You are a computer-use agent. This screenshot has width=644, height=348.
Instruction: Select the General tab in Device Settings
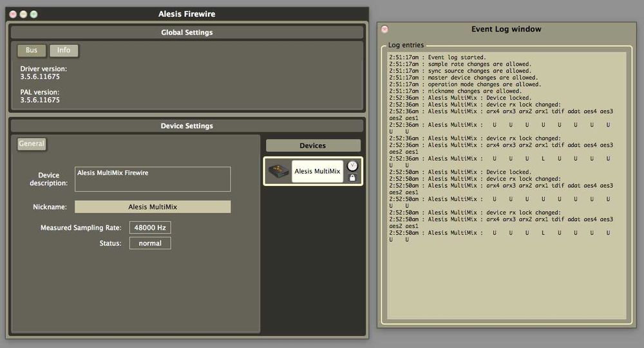pos(32,143)
